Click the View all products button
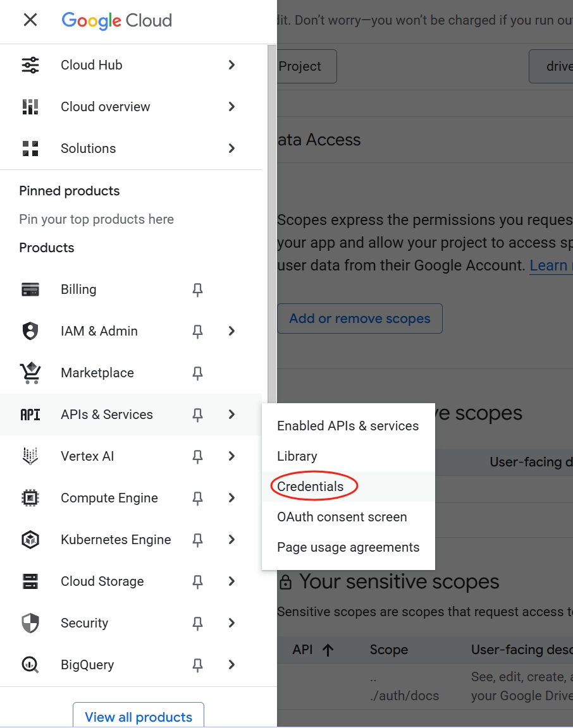 coord(139,717)
